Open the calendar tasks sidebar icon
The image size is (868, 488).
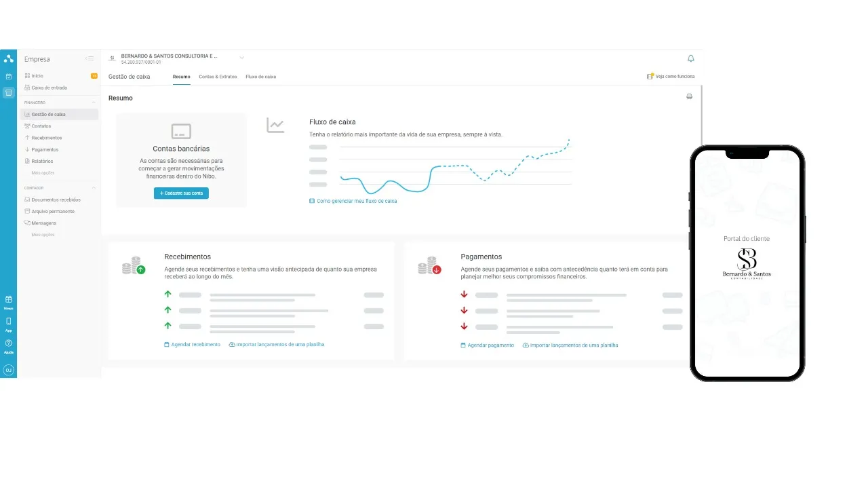coord(9,77)
